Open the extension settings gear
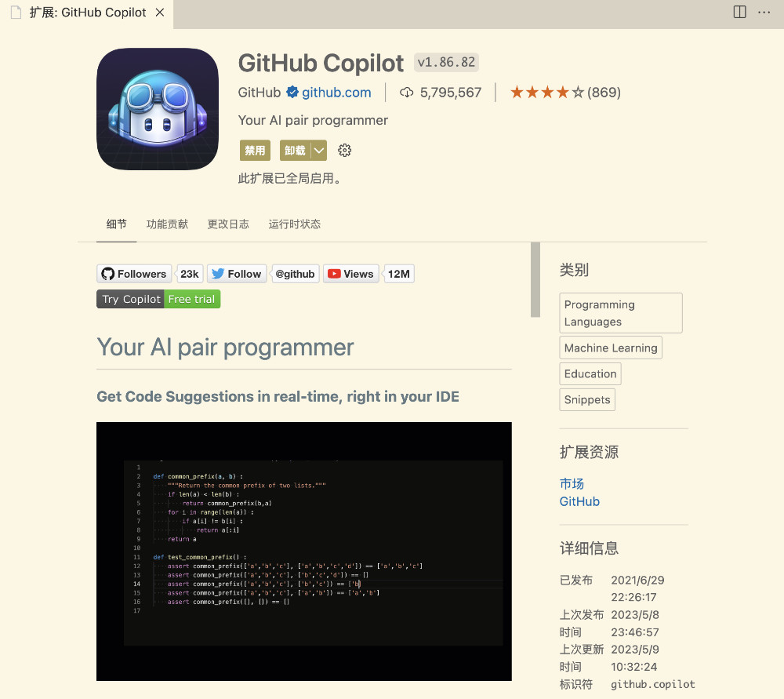 (x=344, y=150)
